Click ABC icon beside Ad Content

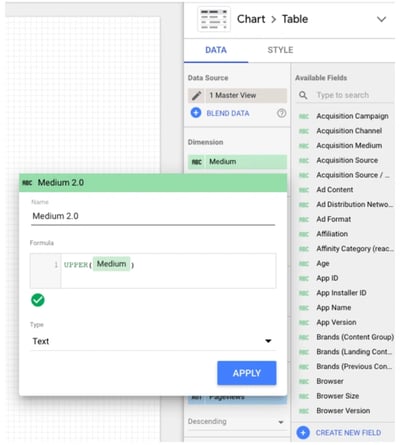coord(304,190)
